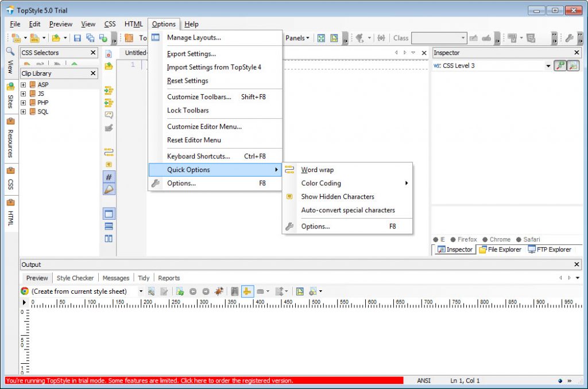This screenshot has height=389, width=588.
Task: Click the full screen layout icon beside Panels
Action: coord(322,38)
